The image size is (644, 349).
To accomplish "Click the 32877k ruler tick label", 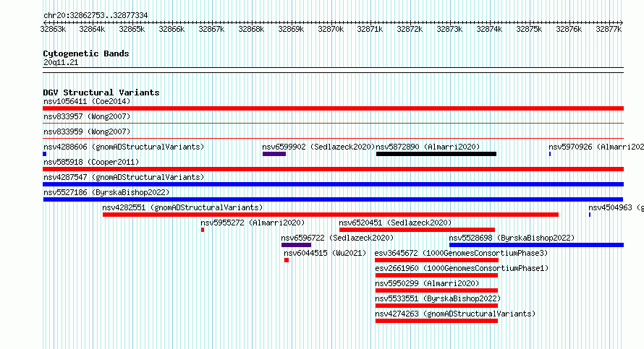I will (609, 29).
